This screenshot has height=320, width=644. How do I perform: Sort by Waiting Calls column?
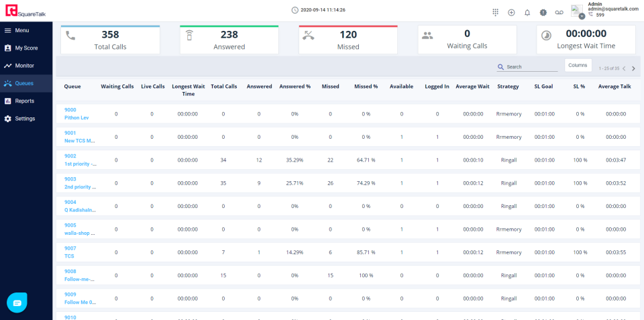[117, 87]
